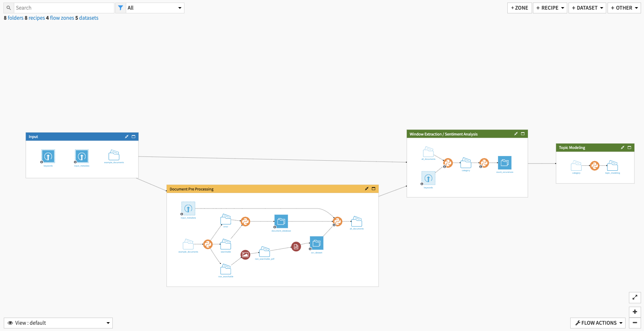The width and height of the screenshot is (644, 331).
Task: Click the filter funnel icon
Action: point(120,8)
